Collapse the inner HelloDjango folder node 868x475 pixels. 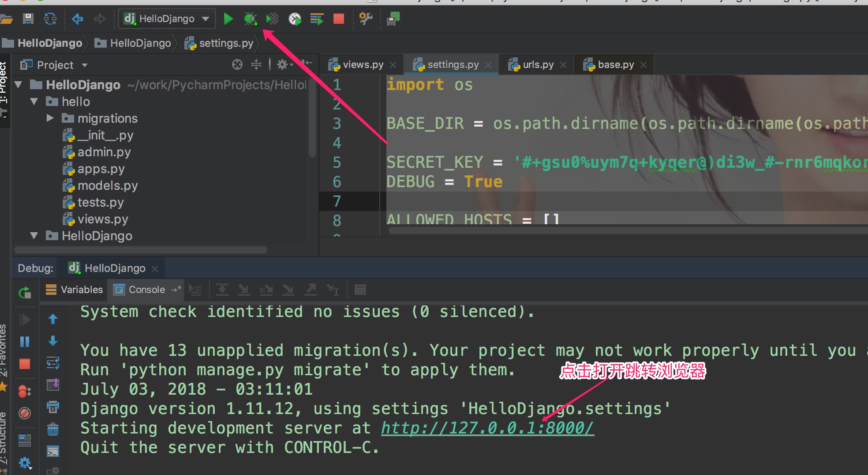(34, 236)
